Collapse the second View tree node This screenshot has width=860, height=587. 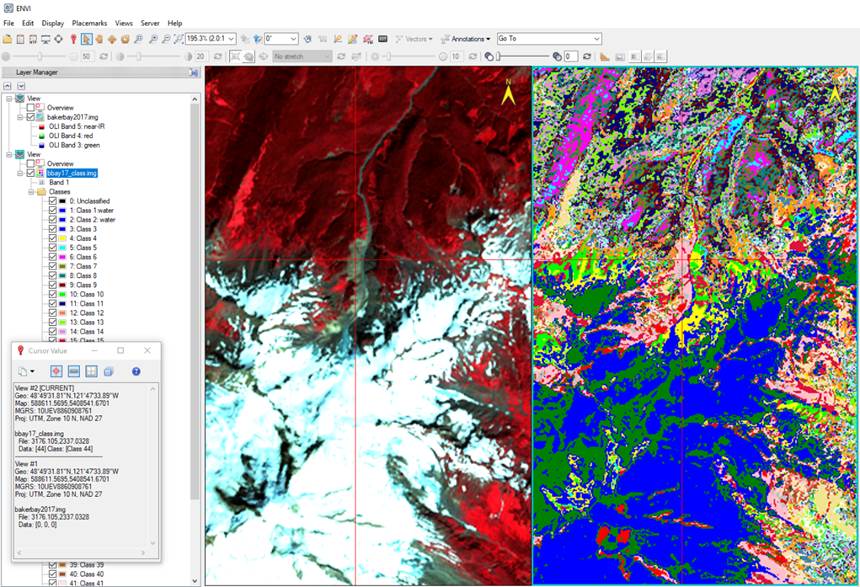coord(9,155)
